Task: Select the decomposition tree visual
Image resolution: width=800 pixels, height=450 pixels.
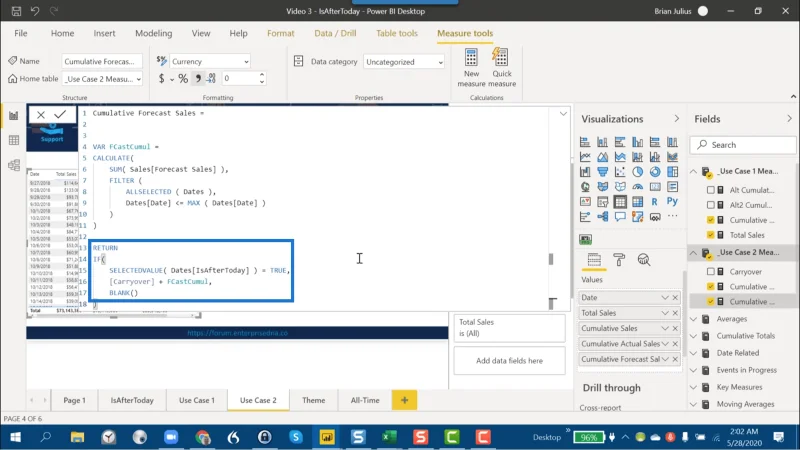Action: (603, 216)
